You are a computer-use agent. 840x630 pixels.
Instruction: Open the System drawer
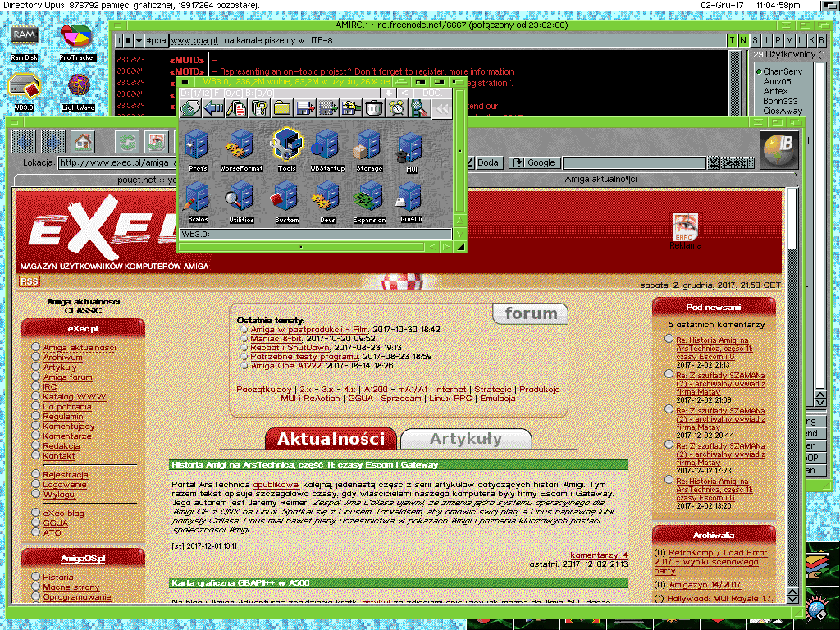click(x=286, y=203)
